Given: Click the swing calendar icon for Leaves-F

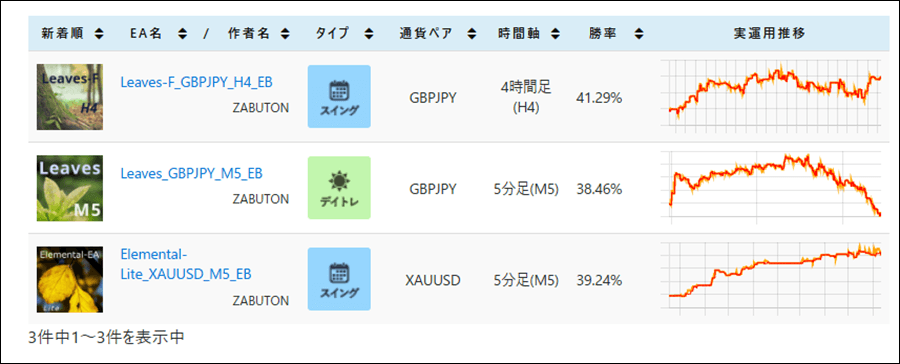Looking at the screenshot, I should (339, 96).
